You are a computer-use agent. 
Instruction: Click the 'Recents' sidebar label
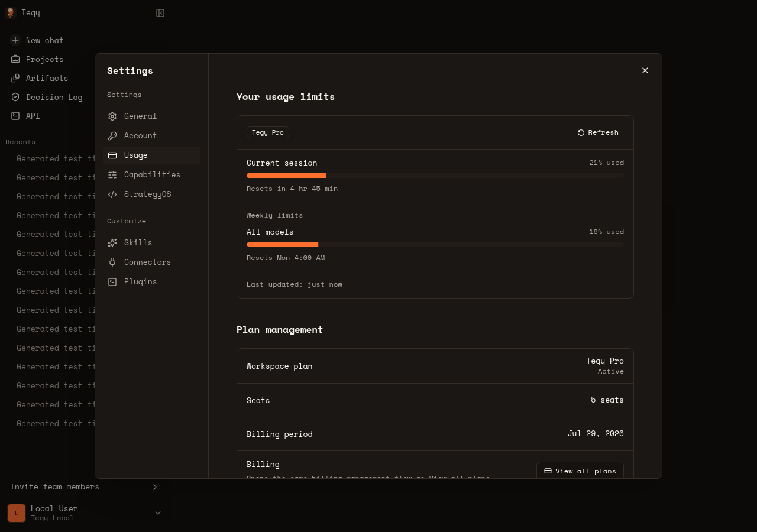point(20,142)
